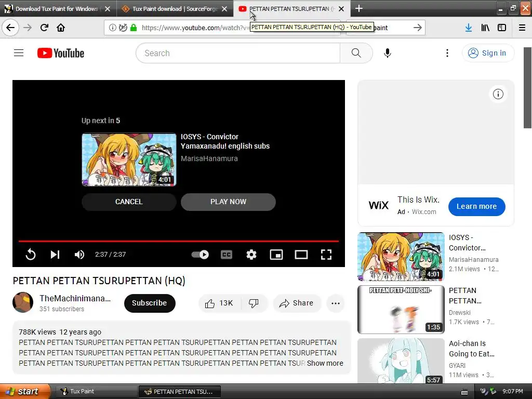Viewport: 532px width, 399px height.
Task: Start voice search with the microphone
Action: click(388, 53)
